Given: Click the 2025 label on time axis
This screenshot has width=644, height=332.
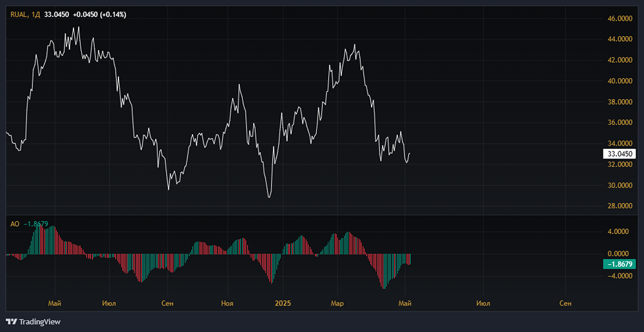Looking at the screenshot, I should pos(283,302).
